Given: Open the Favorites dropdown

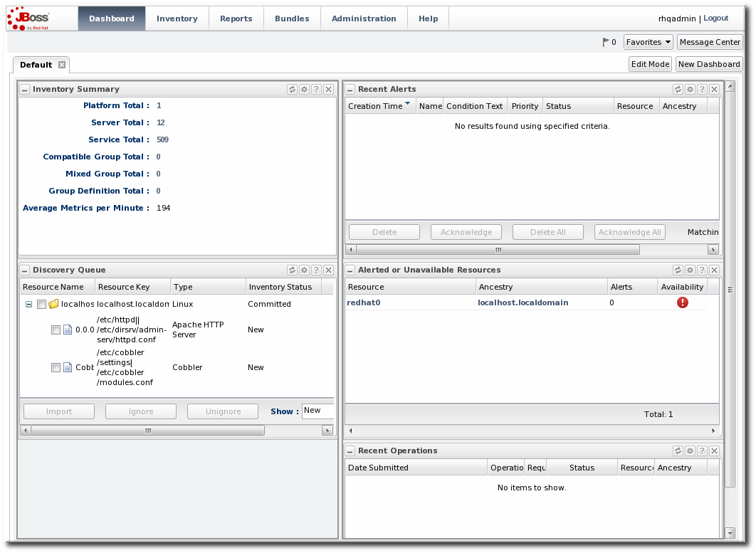Looking at the screenshot, I should 648,43.
